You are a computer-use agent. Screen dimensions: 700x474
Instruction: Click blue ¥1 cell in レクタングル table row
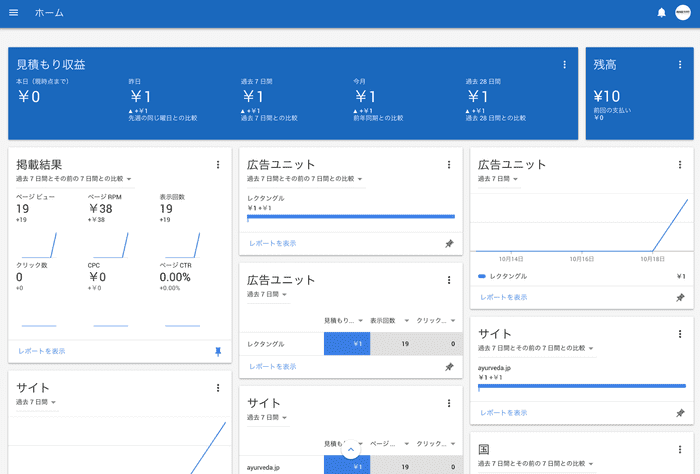(x=347, y=344)
